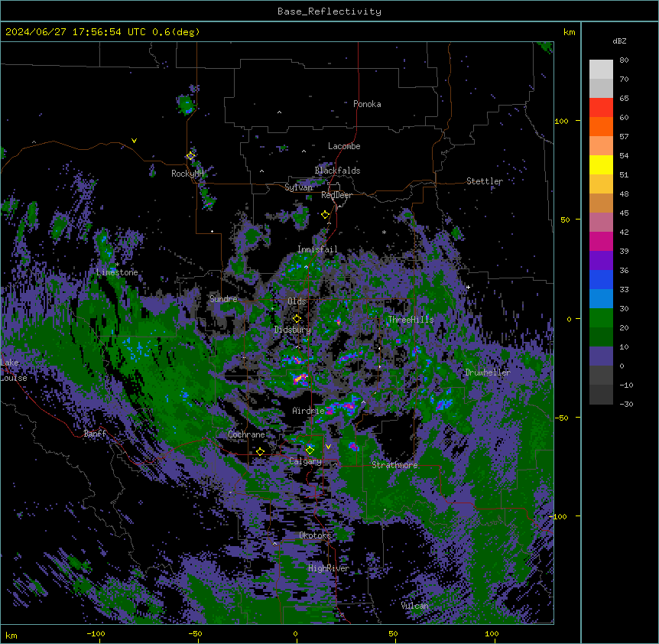Click the -30 value on dBZ legend

[x=626, y=405]
